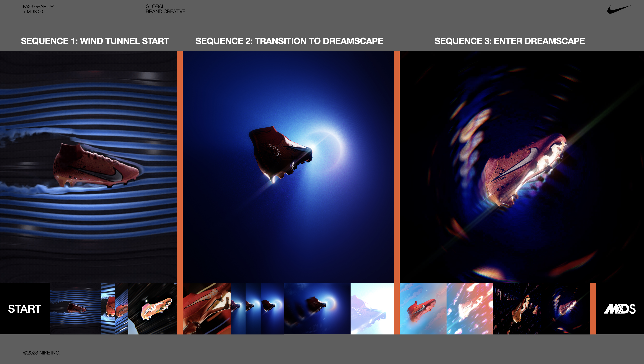Click the ©2023 NIKE INC. text
Viewport: 644px width, 364px height.
tap(42, 353)
